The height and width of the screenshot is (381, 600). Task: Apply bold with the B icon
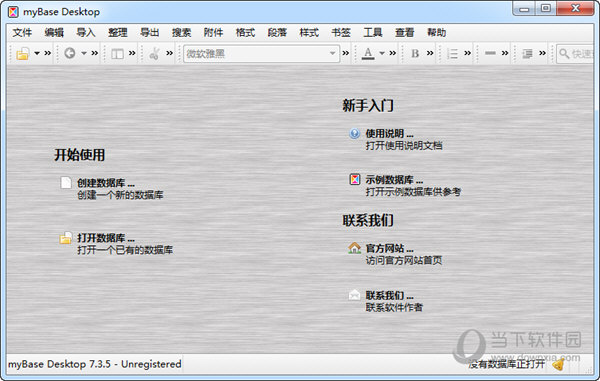415,54
